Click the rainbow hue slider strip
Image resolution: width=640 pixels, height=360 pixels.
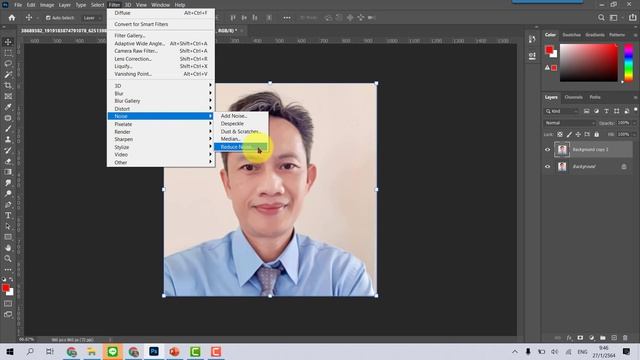[629, 63]
